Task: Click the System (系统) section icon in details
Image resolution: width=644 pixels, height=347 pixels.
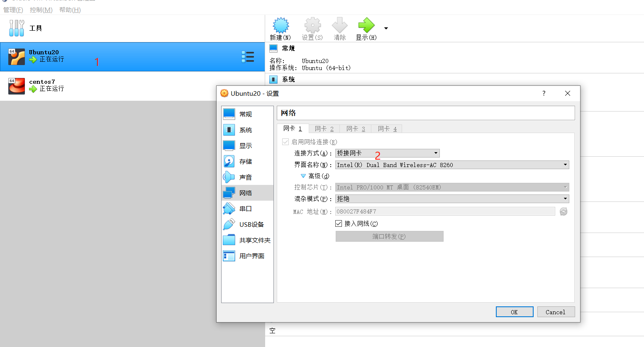Action: point(273,79)
